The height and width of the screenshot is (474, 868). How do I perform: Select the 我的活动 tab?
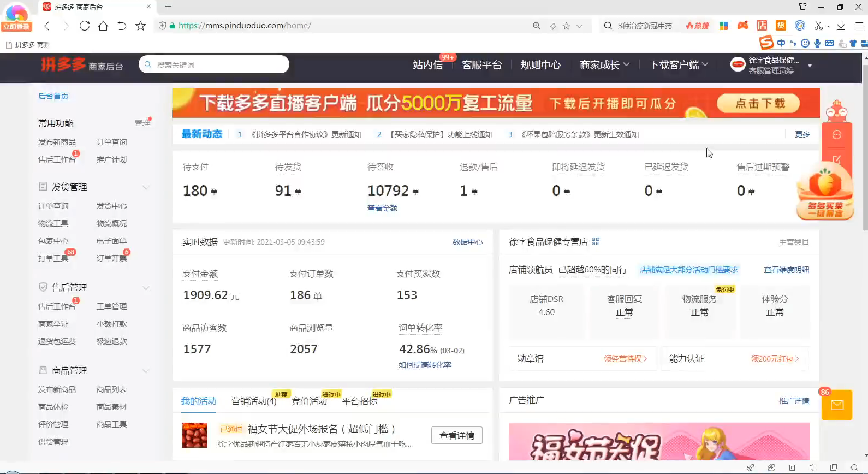point(199,401)
